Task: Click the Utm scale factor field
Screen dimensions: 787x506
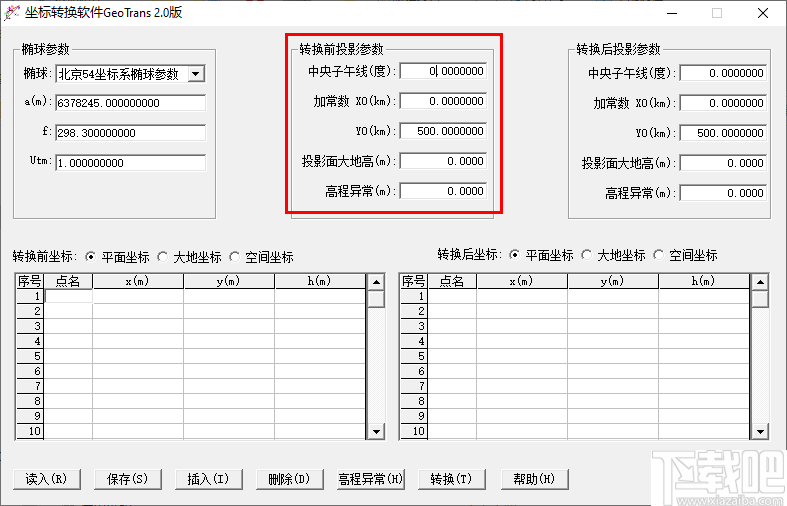Action: point(130,163)
